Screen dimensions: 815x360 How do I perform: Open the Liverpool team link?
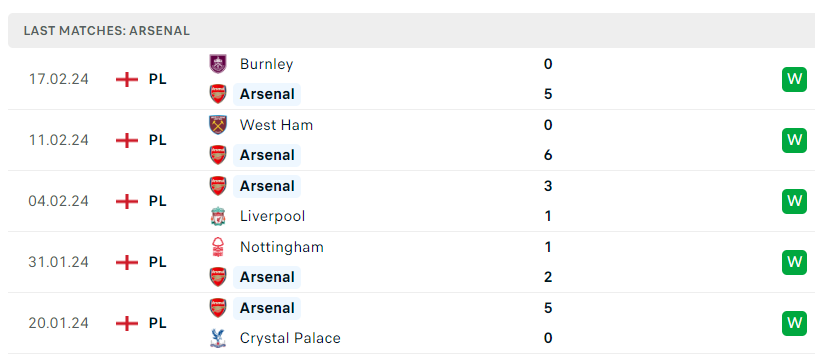pyautogui.click(x=272, y=216)
